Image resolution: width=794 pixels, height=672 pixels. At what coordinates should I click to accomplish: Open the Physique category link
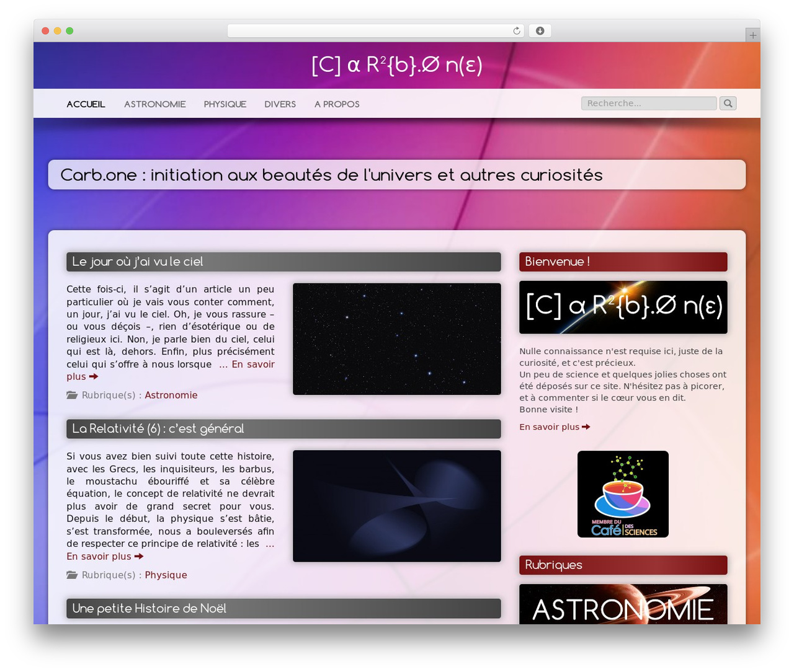click(x=166, y=575)
